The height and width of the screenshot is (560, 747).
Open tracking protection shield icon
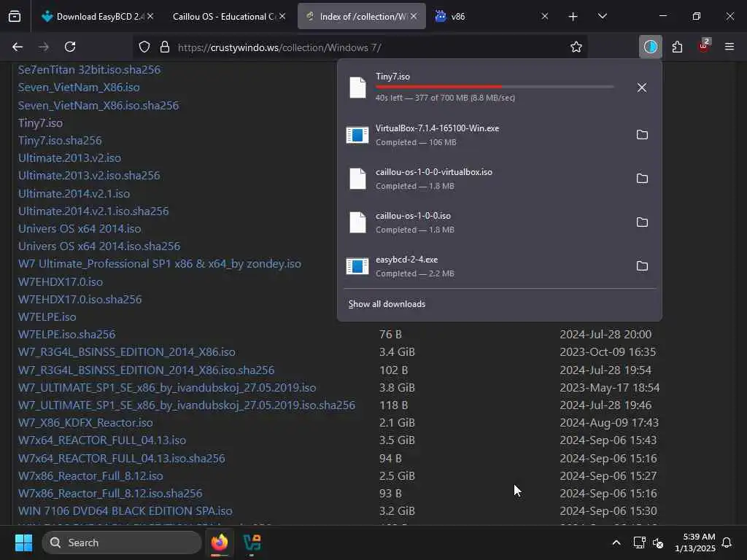click(144, 47)
